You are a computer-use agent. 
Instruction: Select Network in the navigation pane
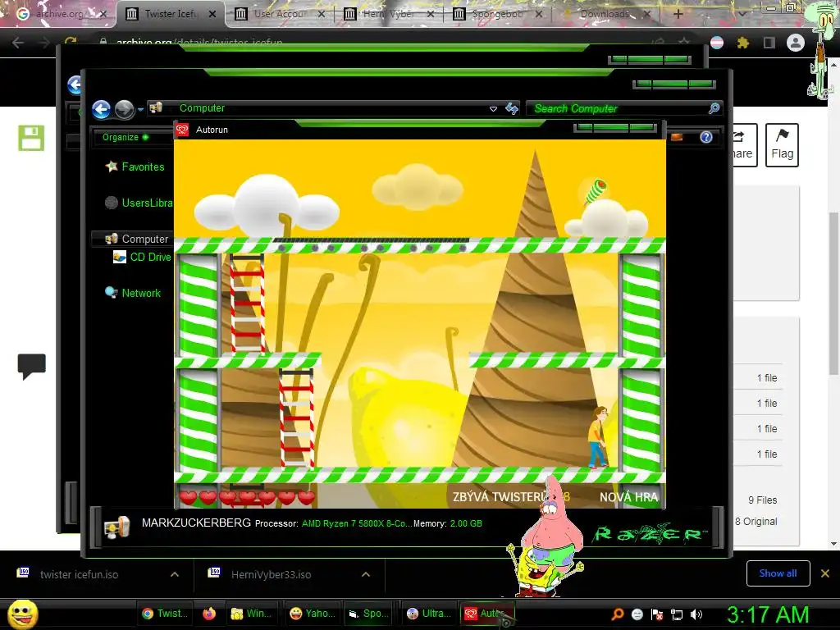(x=141, y=293)
